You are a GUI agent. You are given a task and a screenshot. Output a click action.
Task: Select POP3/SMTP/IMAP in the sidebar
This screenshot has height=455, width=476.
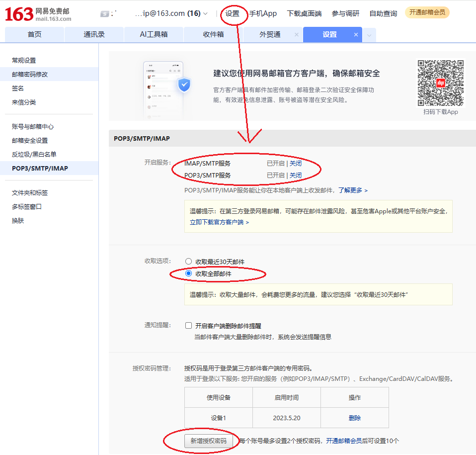(40, 168)
